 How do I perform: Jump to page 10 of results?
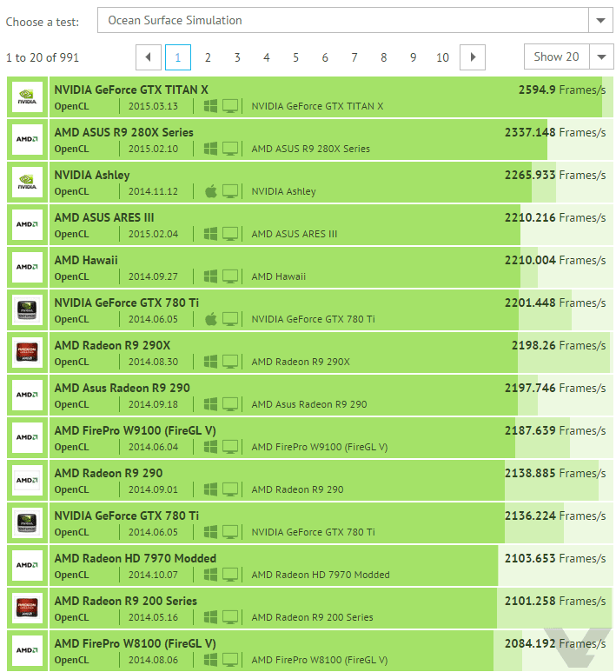click(442, 57)
